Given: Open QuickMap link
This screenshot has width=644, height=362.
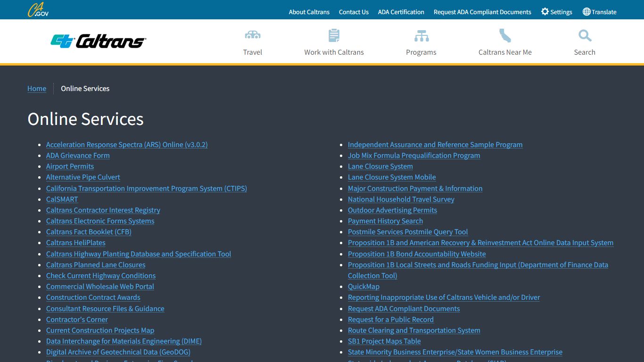Looking at the screenshot, I should [363, 287].
